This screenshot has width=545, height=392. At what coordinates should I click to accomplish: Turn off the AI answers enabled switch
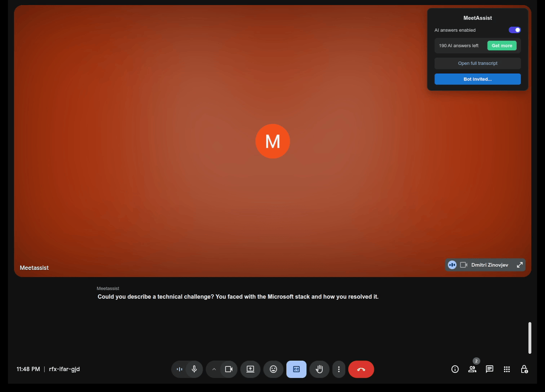(514, 30)
